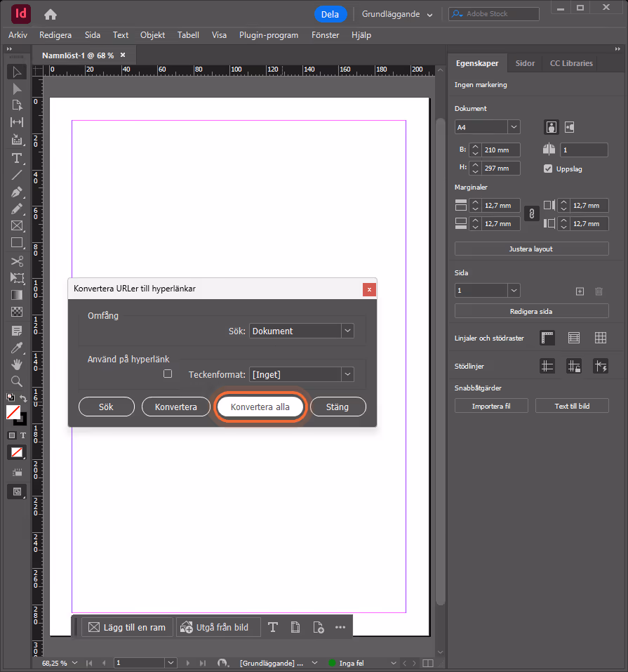Select the Pen tool
Screen dimensions: 628x672
tap(17, 192)
